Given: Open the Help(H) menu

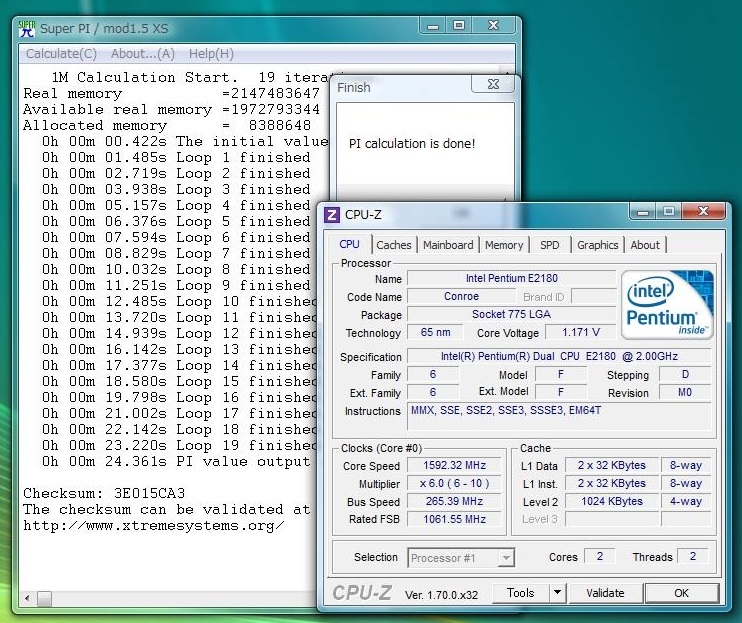Looking at the screenshot, I should 211,54.
